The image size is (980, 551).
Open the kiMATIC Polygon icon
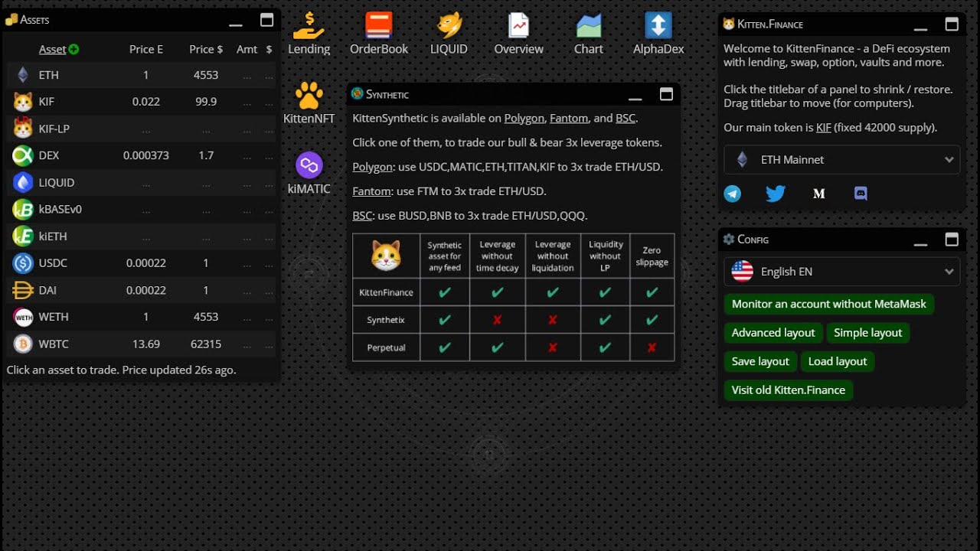(309, 165)
